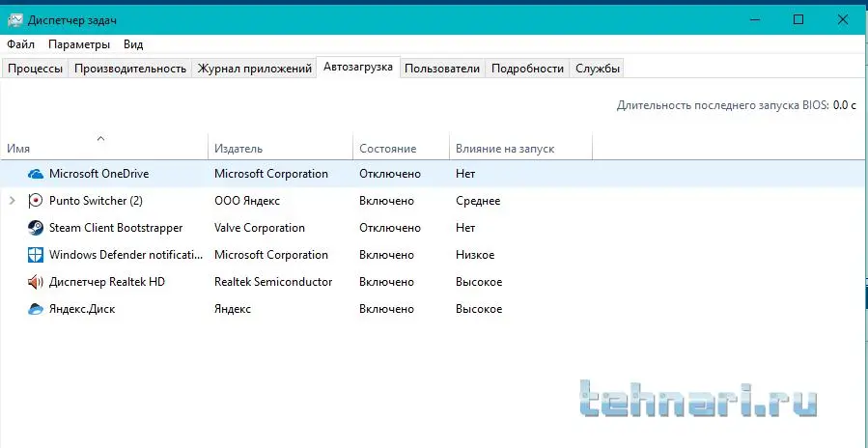
Task: Click Высокое impact for Яндекс.Диск
Action: (479, 310)
